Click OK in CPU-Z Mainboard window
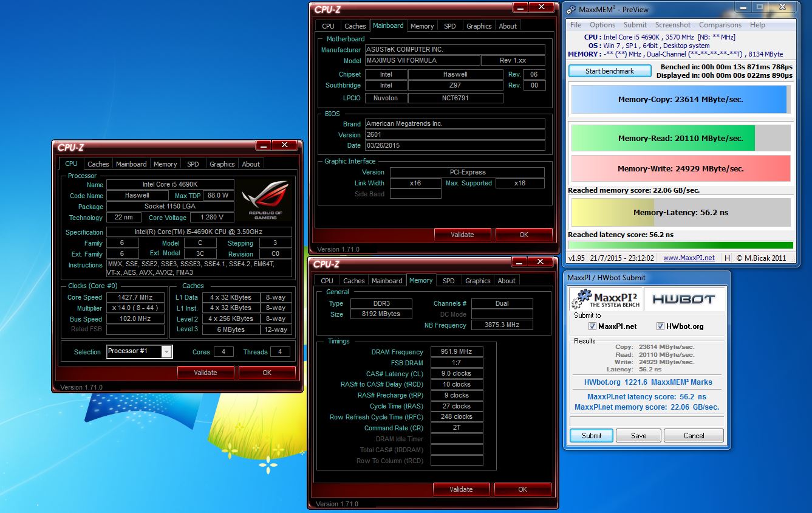812x513 pixels. (x=524, y=235)
